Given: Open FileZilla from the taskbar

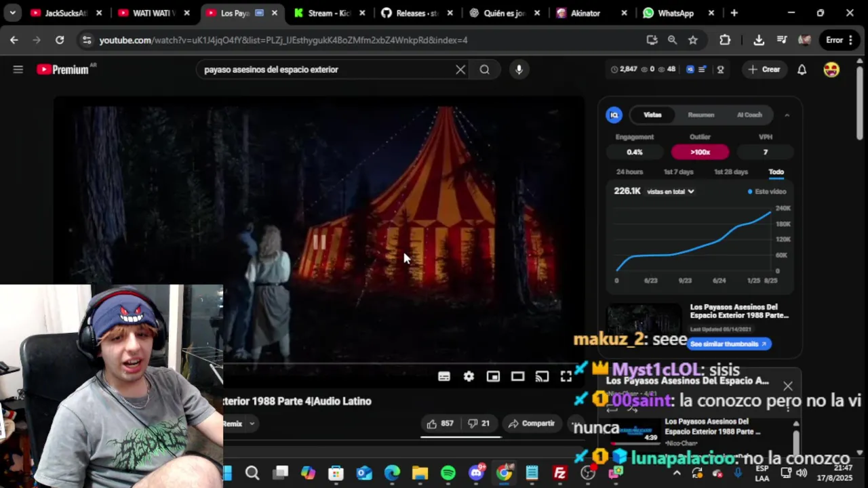Looking at the screenshot, I should tap(559, 473).
